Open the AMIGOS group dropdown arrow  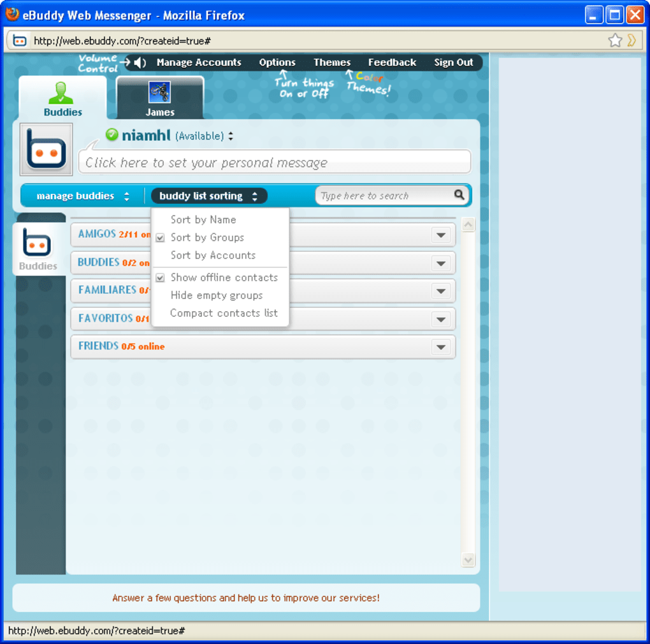441,235
